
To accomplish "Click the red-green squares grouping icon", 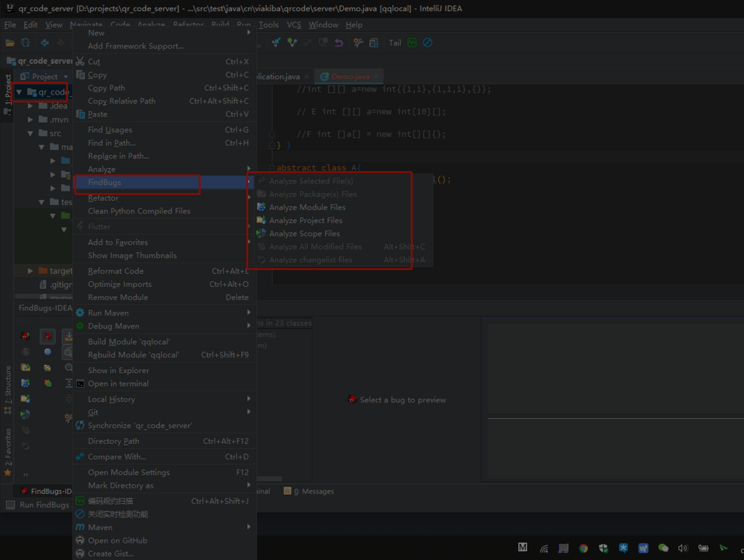I will (47, 383).
